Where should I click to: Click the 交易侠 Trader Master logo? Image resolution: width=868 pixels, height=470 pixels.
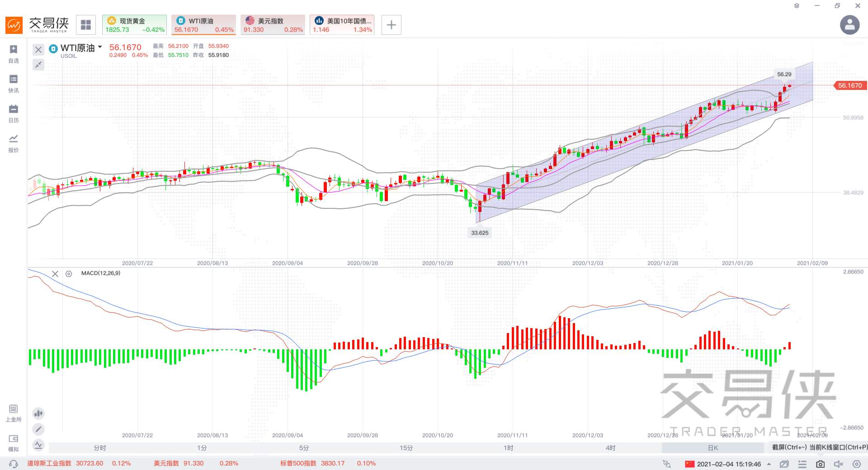[37, 25]
